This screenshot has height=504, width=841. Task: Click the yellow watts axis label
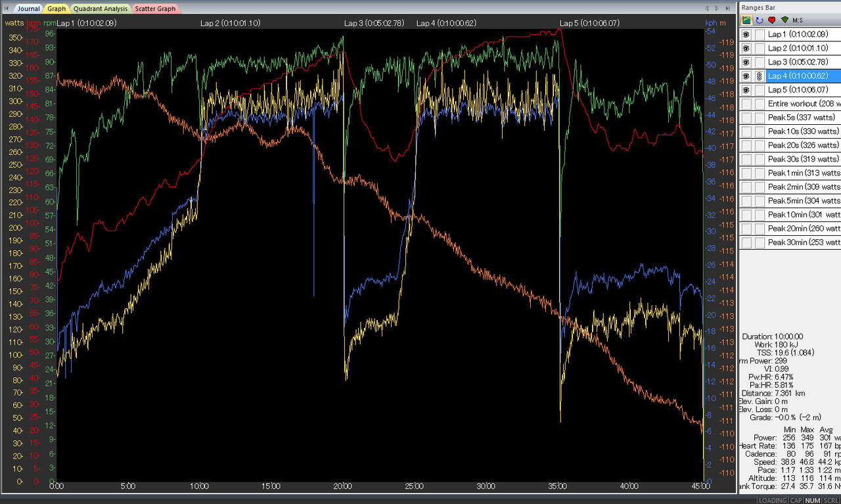tap(14, 22)
